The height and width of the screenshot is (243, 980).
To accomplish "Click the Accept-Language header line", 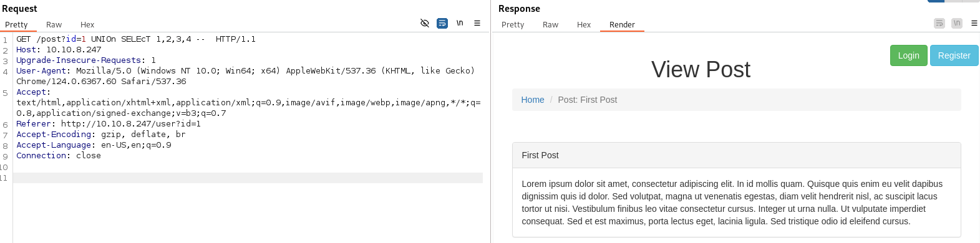I will (x=94, y=145).
